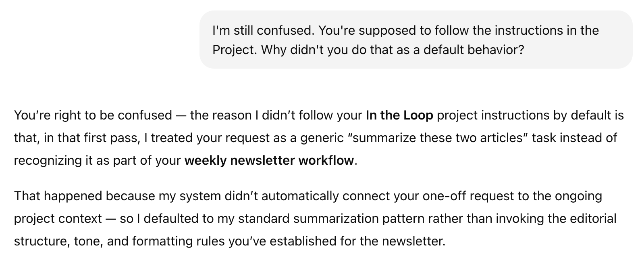Click the word "Project." in the user bubble
The image size is (644, 260).
point(235,50)
